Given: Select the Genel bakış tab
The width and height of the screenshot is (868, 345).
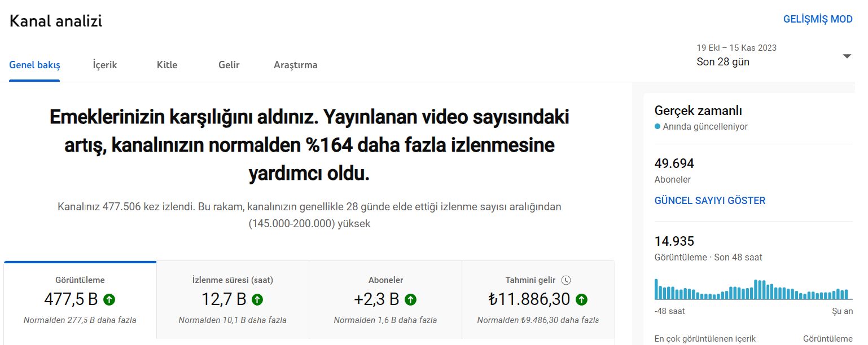Looking at the screenshot, I should [x=34, y=65].
